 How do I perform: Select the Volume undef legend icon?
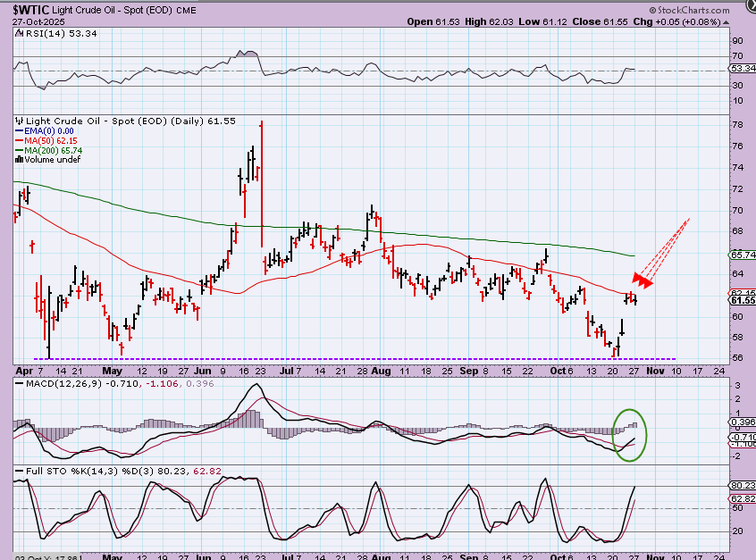[19, 160]
